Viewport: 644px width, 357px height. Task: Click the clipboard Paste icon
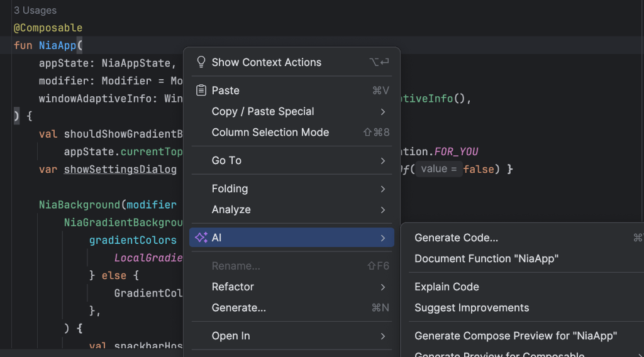(x=201, y=91)
